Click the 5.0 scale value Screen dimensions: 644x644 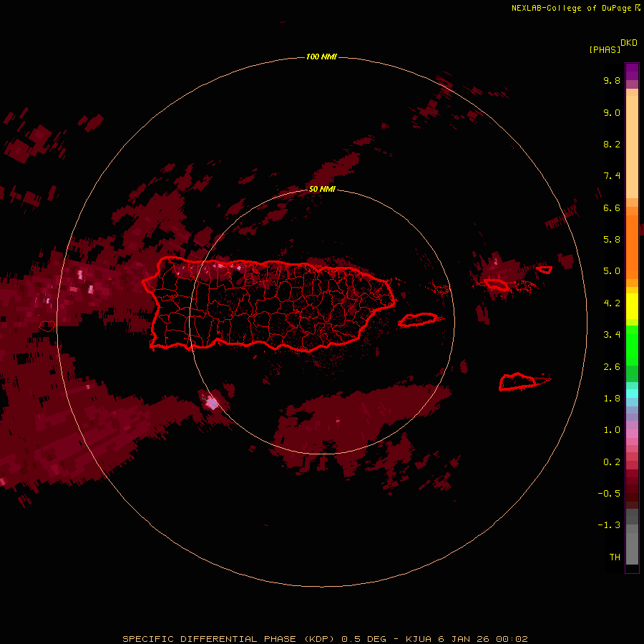tap(612, 271)
